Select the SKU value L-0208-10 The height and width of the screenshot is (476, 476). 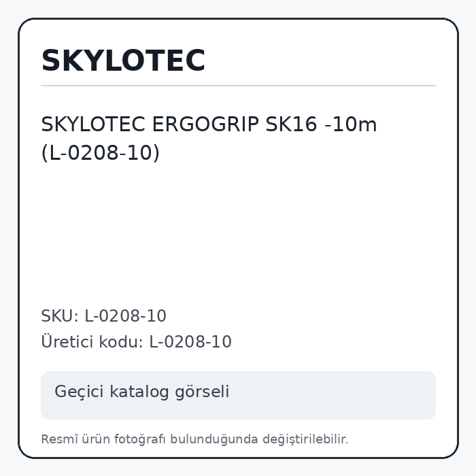click(125, 316)
